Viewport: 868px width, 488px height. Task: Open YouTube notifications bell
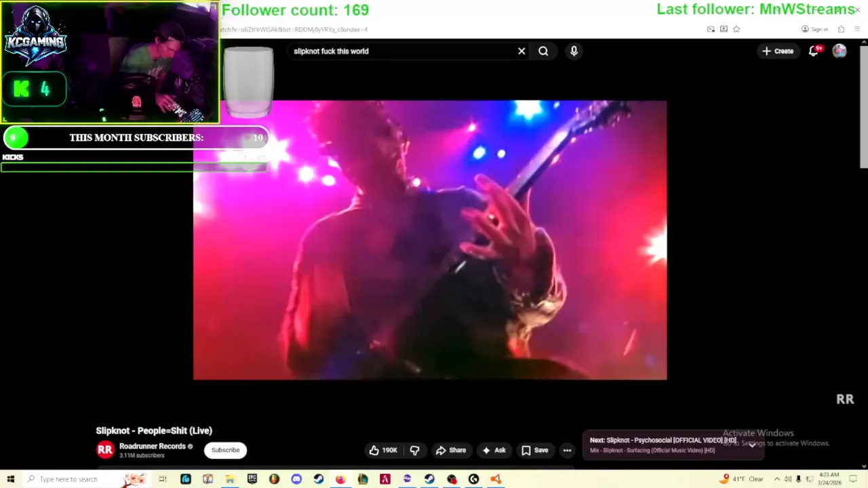pos(814,51)
